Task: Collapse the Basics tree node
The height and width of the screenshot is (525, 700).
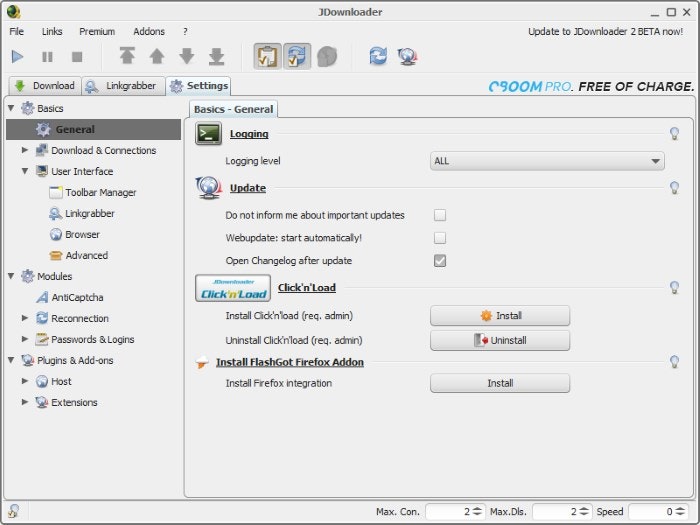Action: click(11, 108)
